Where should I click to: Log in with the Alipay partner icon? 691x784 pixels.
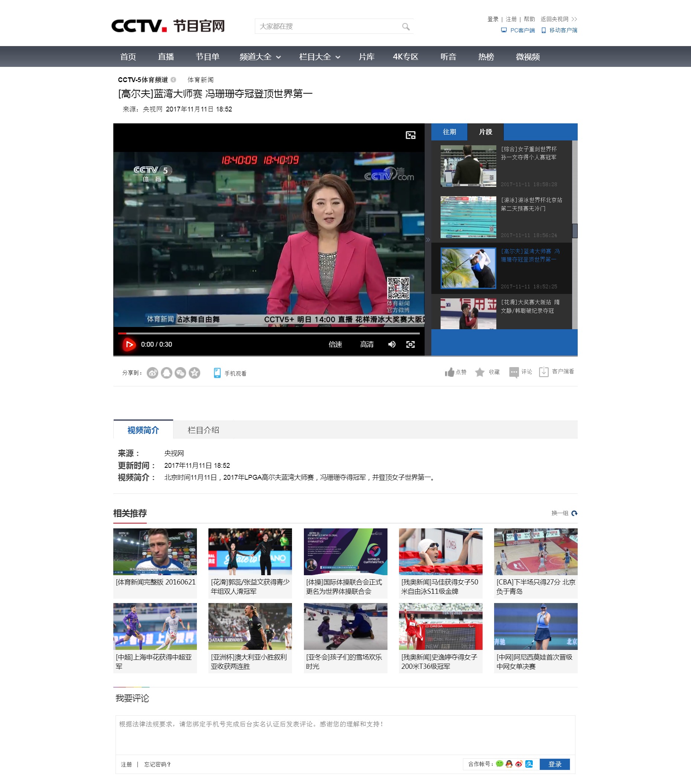pos(529,764)
